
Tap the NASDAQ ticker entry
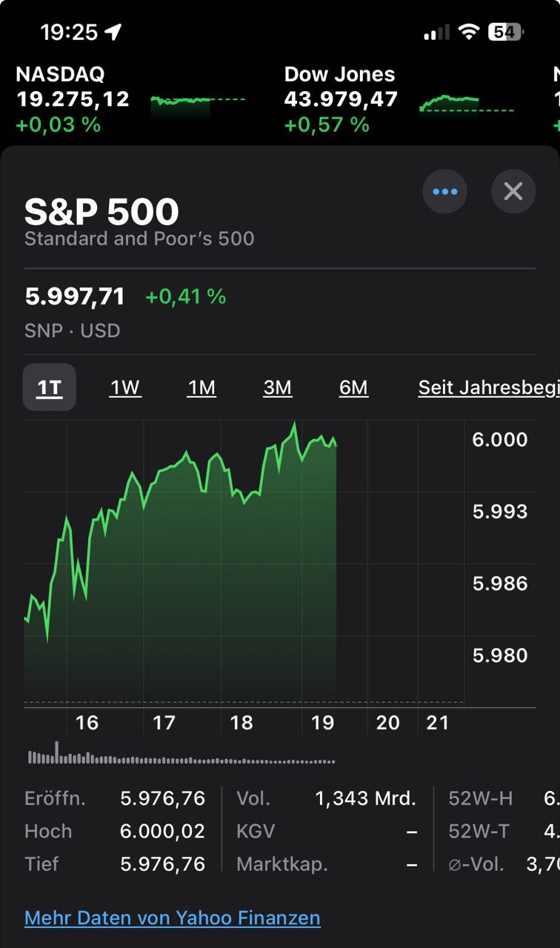(x=73, y=99)
